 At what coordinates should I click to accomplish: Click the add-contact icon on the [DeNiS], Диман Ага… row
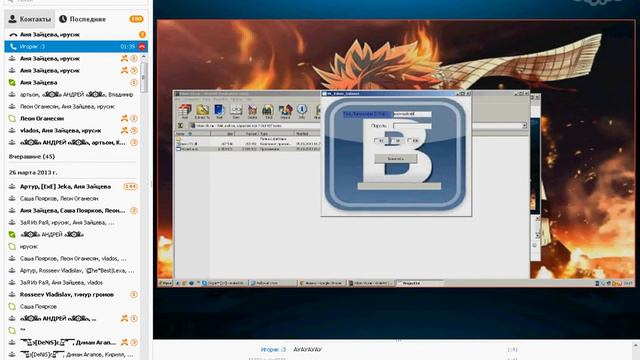pos(124,342)
